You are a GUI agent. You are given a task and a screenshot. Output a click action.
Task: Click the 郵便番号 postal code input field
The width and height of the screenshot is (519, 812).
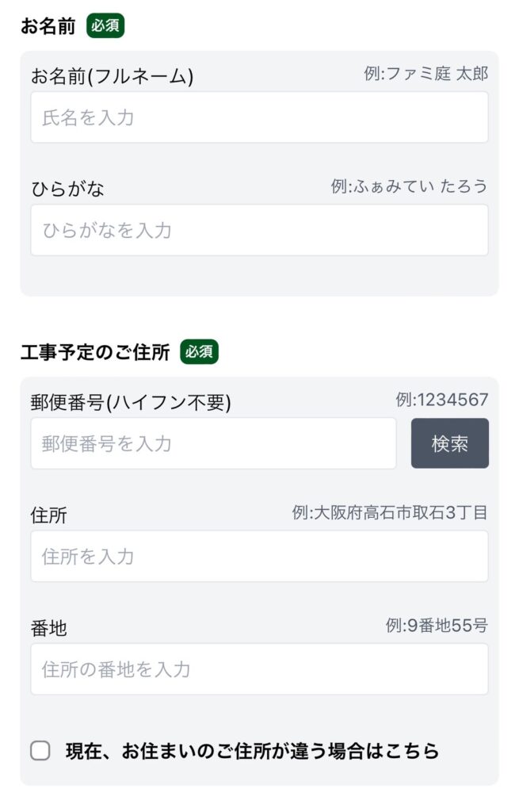point(214,442)
